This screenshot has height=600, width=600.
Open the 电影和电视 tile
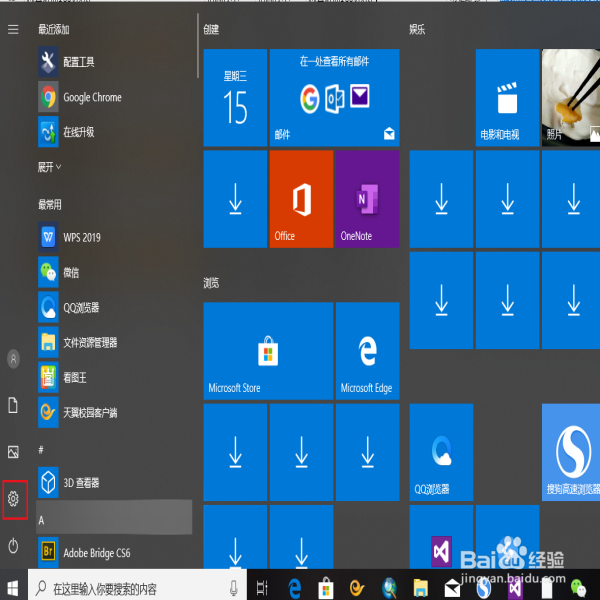click(x=507, y=98)
